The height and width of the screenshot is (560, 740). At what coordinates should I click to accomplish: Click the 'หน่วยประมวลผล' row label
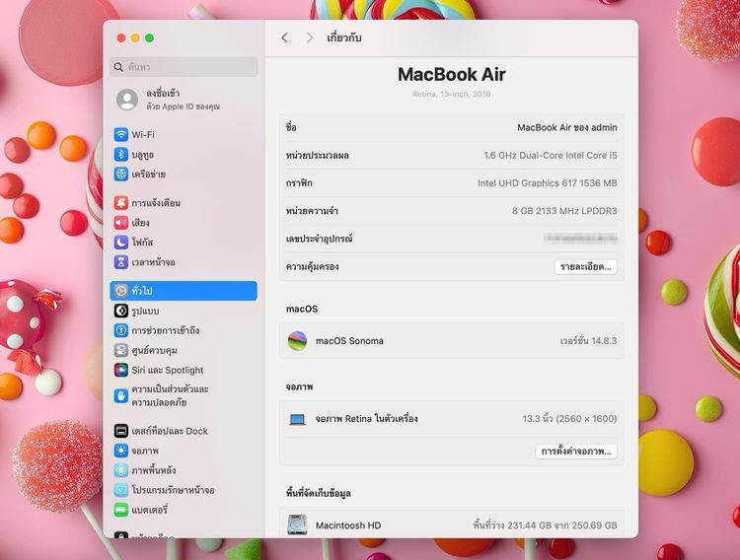coord(317,155)
